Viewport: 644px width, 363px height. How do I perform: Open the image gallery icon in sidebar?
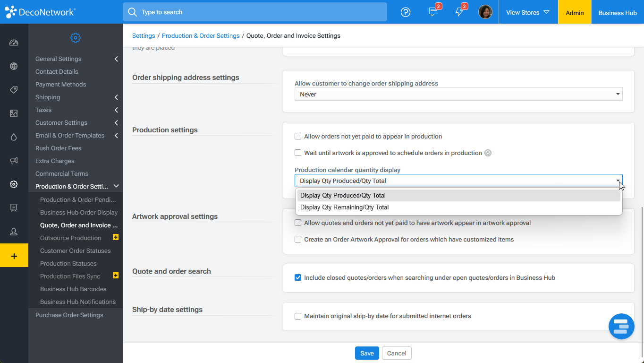tap(14, 113)
